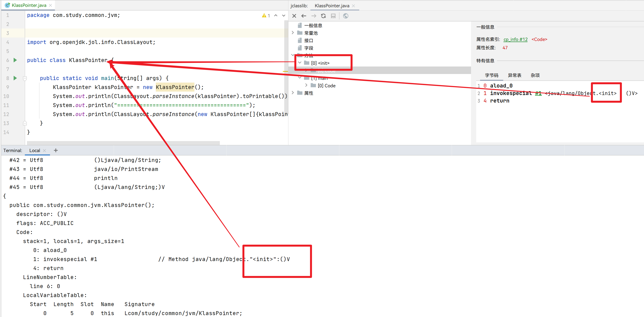This screenshot has width=644, height=317.
Task: Run main method via line 8 gutter icon
Action: [x=15, y=78]
